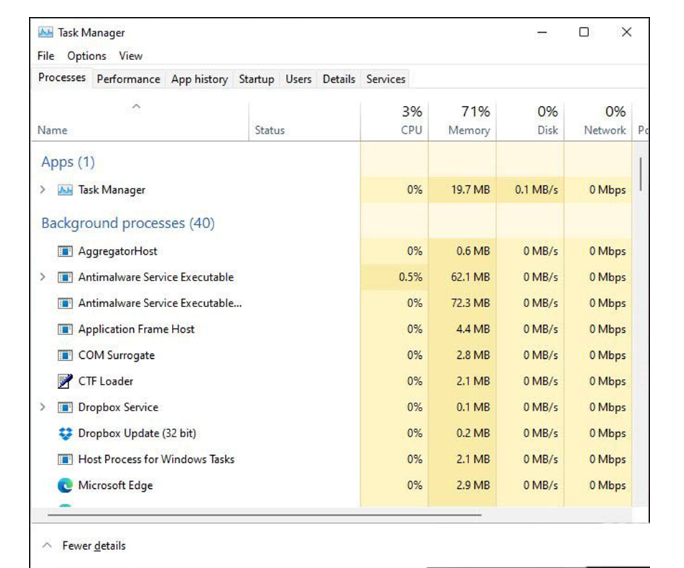684x568 pixels.
Task: Open the Options menu
Action: (x=87, y=56)
